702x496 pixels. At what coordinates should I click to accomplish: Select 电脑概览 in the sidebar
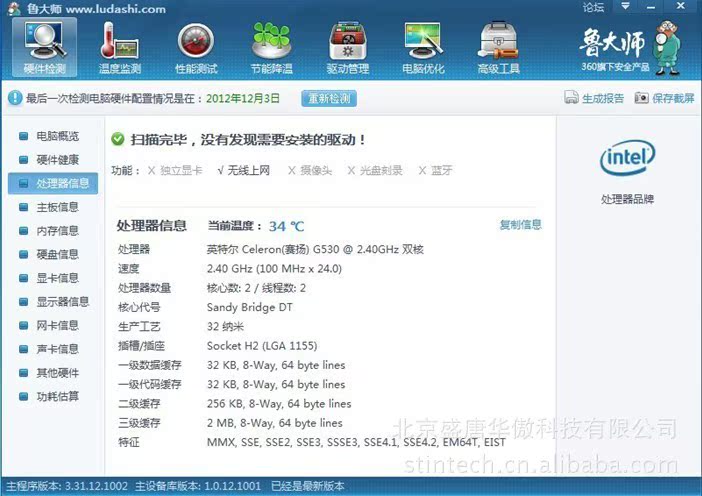(57, 136)
